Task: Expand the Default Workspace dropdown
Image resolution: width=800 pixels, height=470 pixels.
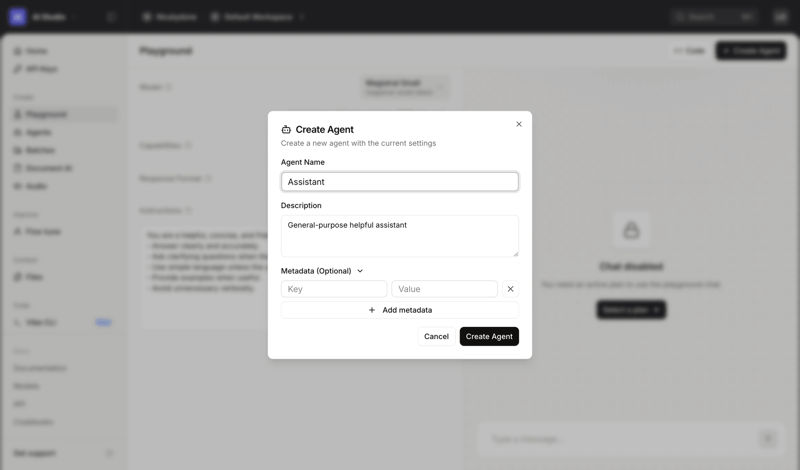Action: click(258, 17)
